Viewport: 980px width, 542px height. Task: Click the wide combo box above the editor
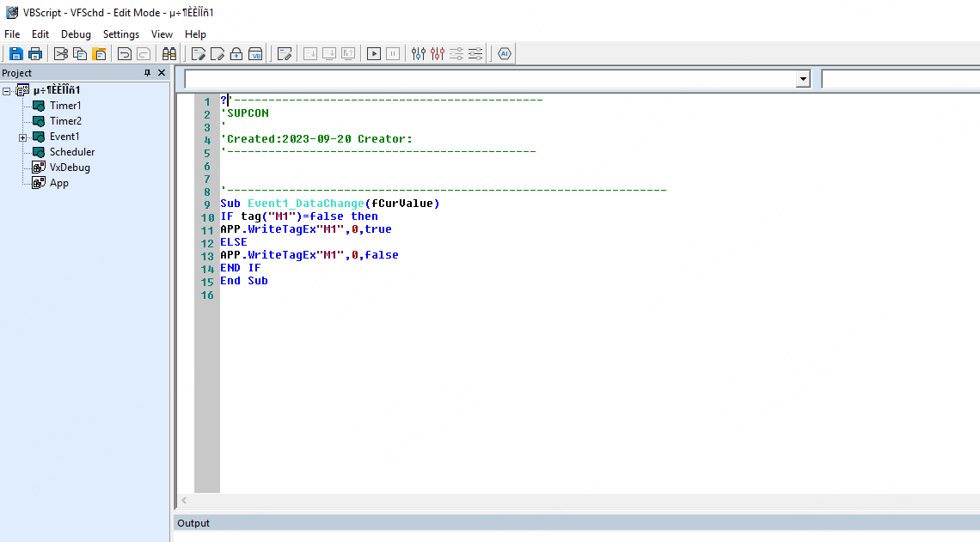498,79
